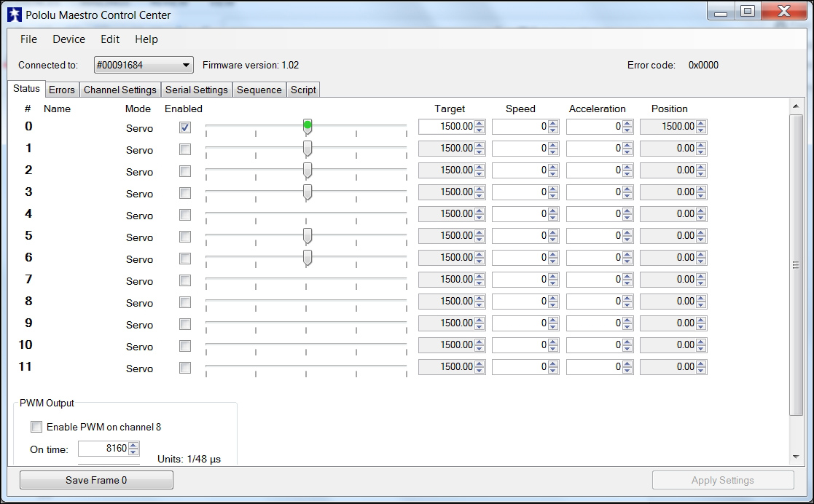Check Enable PWM on channel 8

pyautogui.click(x=36, y=427)
